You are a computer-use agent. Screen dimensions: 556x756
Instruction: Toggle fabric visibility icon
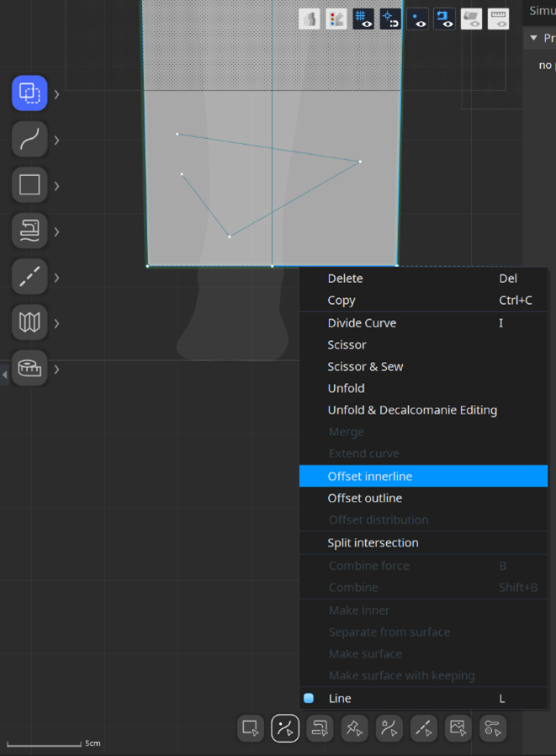coord(471,19)
